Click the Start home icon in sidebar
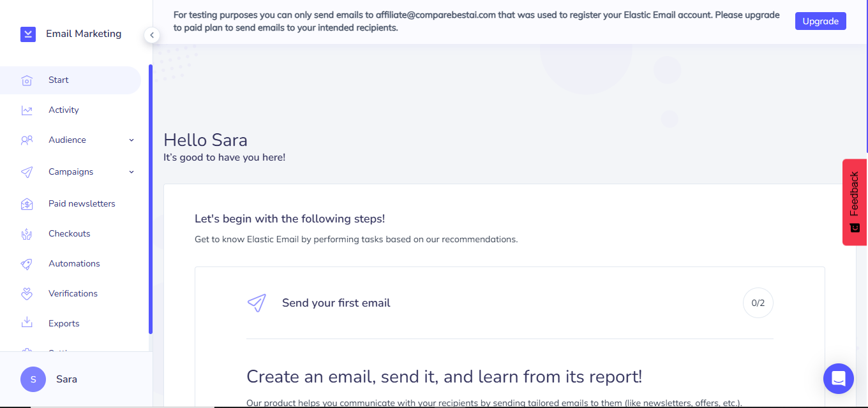Screen dimensions: 868x408 (27, 80)
